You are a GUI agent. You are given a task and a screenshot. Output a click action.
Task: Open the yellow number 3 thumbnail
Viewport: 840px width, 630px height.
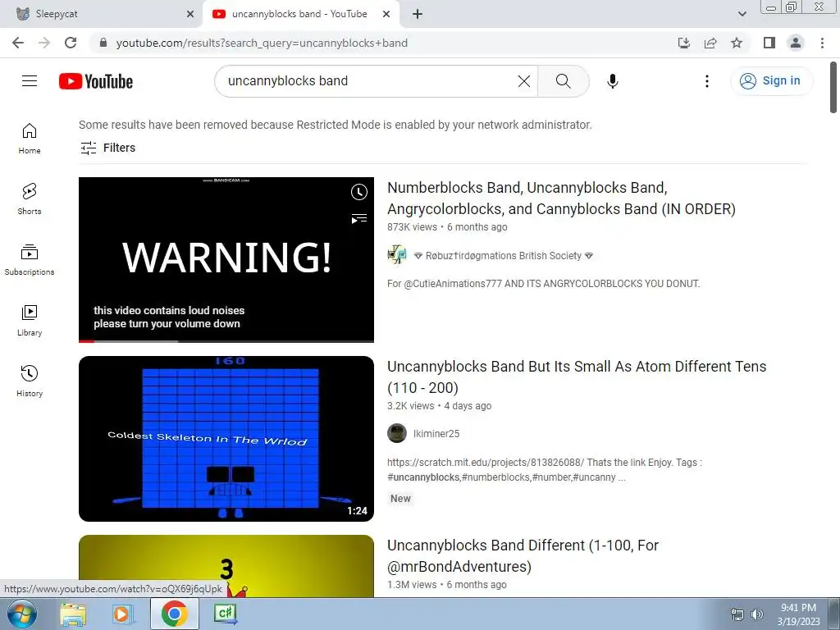[226, 566]
